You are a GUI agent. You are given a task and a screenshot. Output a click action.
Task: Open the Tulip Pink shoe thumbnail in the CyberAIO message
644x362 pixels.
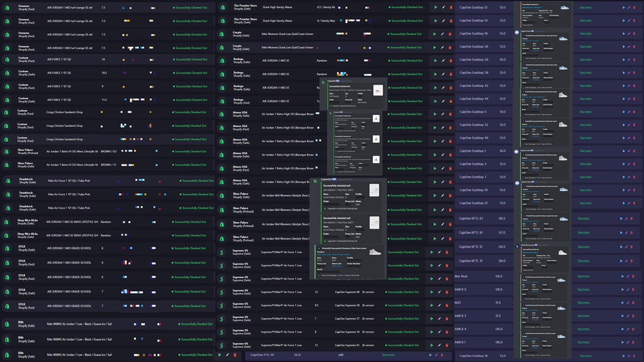378,91
